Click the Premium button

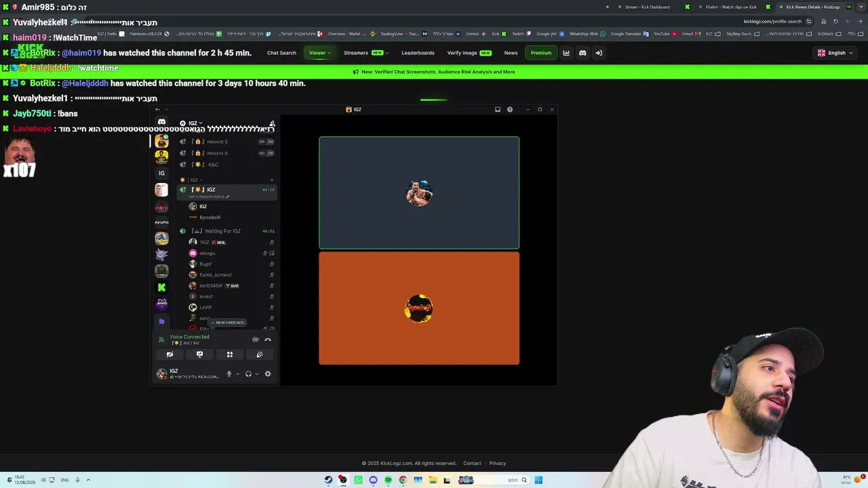tap(541, 53)
